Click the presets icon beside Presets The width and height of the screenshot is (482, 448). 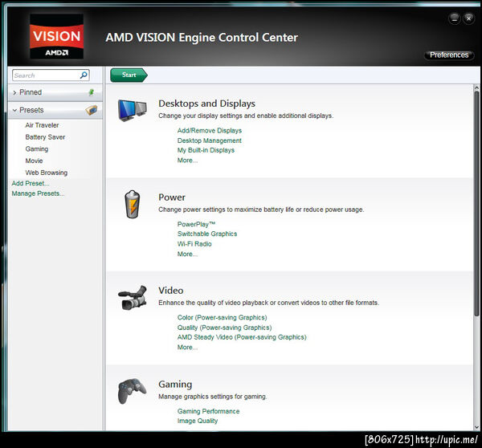[x=92, y=110]
